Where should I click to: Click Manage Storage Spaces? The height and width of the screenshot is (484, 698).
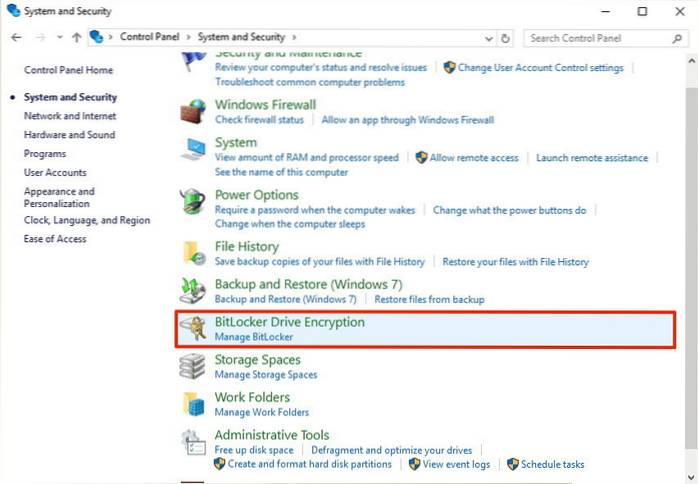click(266, 374)
